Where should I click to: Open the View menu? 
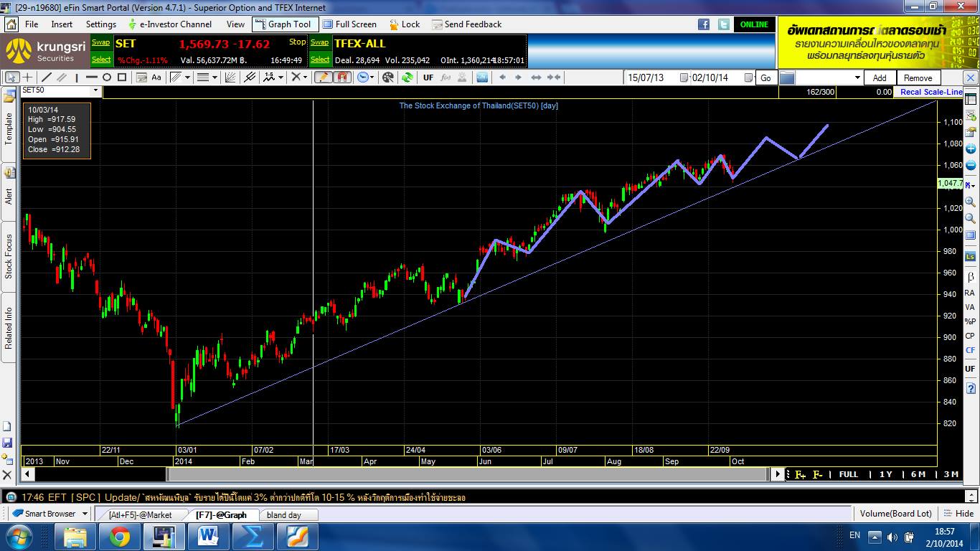tap(235, 24)
